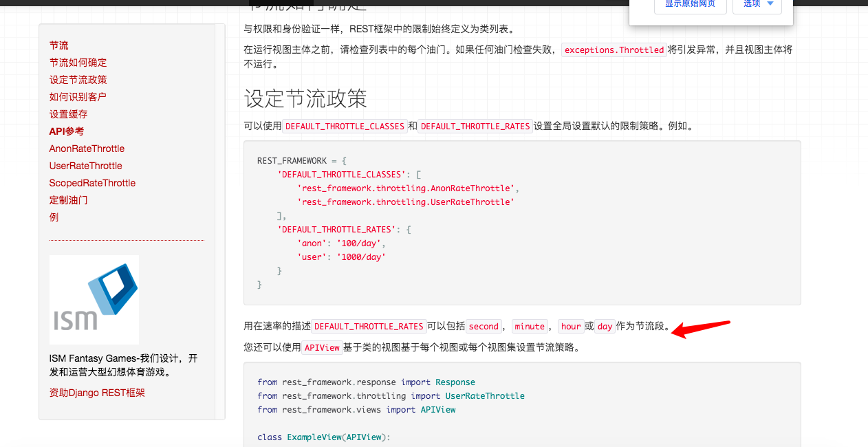Click the 'from rest_framework.response import Response' line
868x447 pixels.
click(x=367, y=382)
